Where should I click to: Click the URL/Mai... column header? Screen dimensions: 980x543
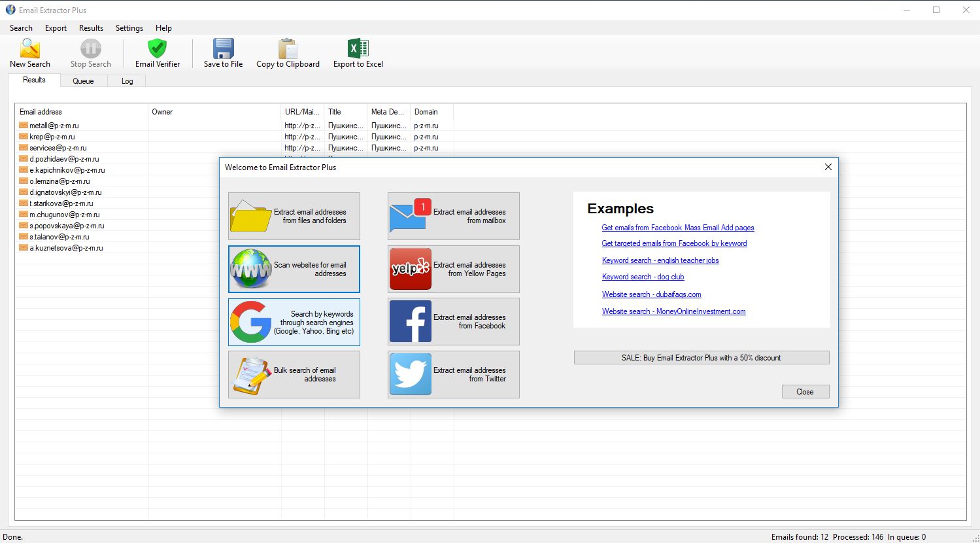[x=303, y=112]
